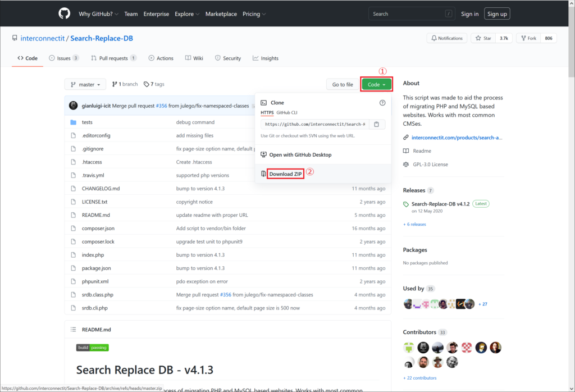The width and height of the screenshot is (575, 392).
Task: Click the build passing badge
Action: pyautogui.click(x=93, y=348)
